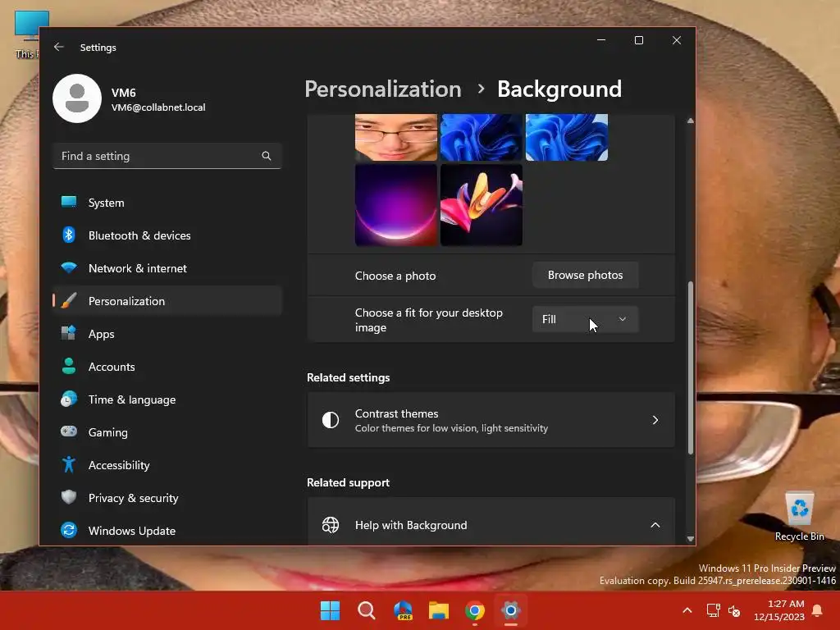Select the dark blue bloom wallpaper thumbnail

[x=481, y=137]
